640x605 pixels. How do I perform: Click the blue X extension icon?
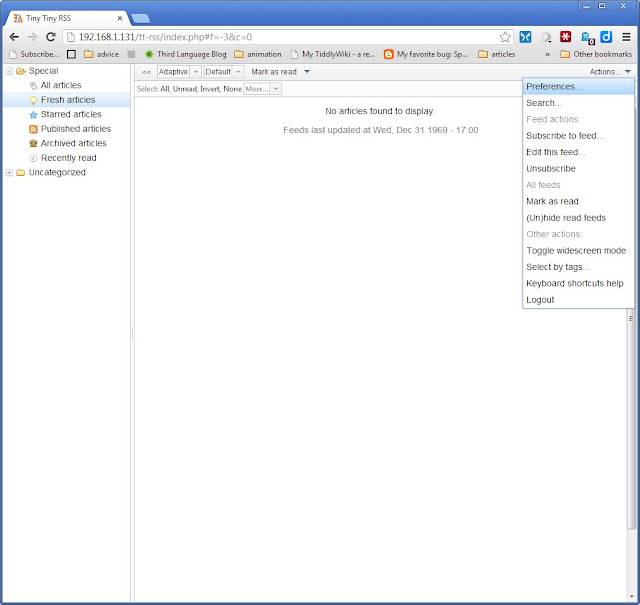tap(525, 37)
